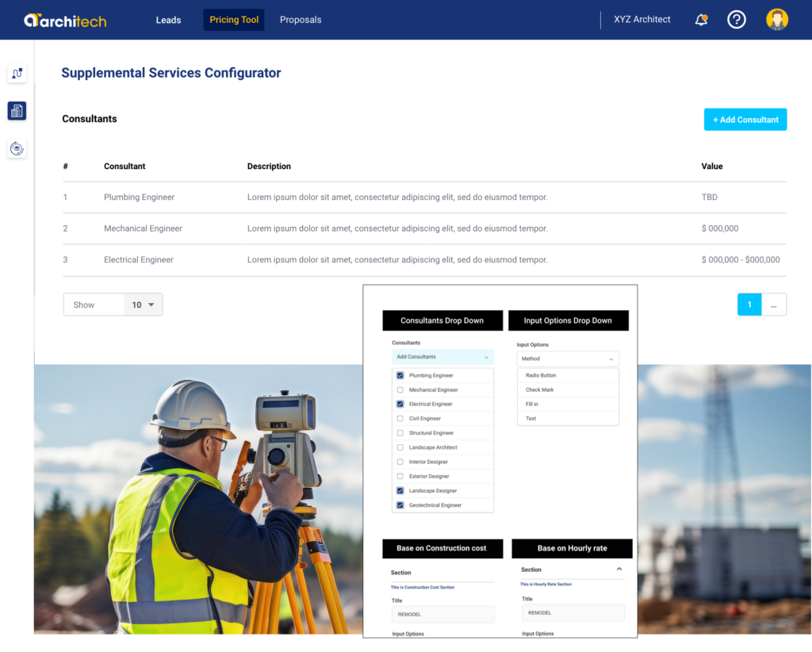The height and width of the screenshot is (652, 812).
Task: Open the help question mark icon
Action: click(x=737, y=20)
